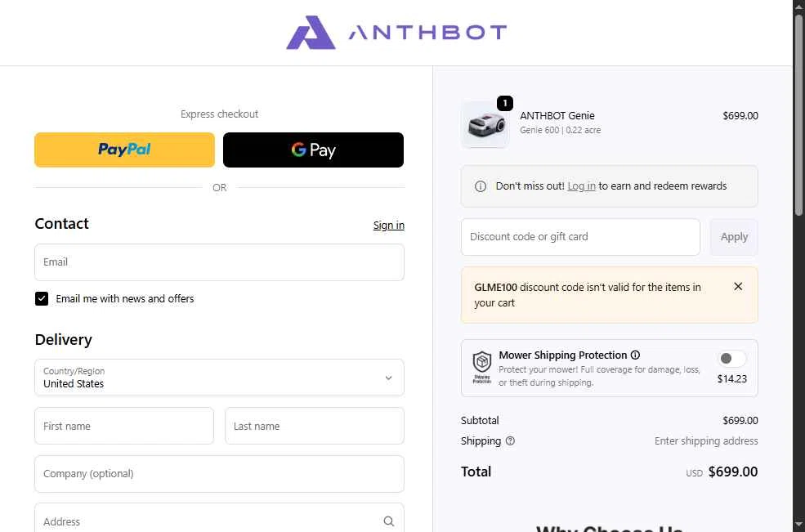Click the Subtotal label
Viewport: 805px width, 532px height.
pos(480,420)
